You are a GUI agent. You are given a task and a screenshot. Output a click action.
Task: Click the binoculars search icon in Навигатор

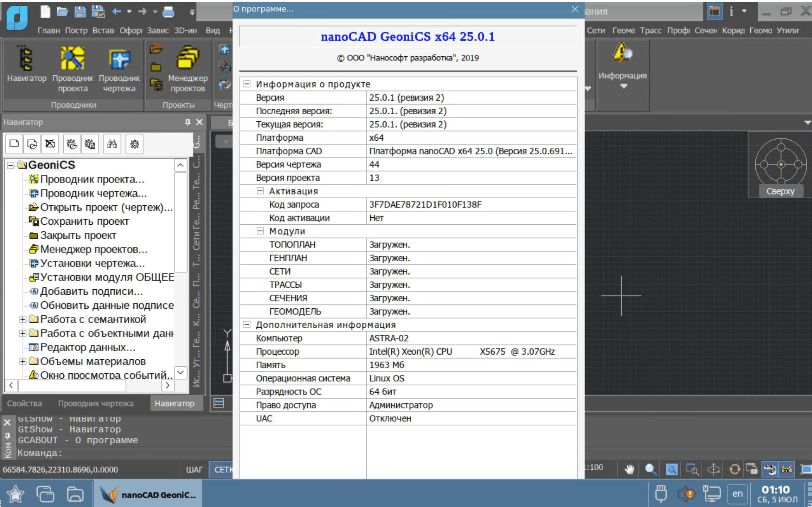coord(112,144)
